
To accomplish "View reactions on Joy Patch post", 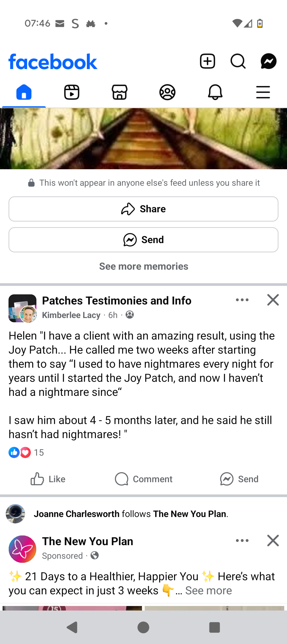I will (x=26, y=452).
